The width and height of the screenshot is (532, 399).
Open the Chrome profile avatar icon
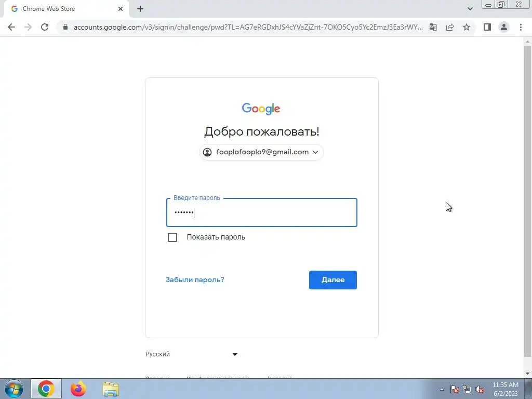504,27
